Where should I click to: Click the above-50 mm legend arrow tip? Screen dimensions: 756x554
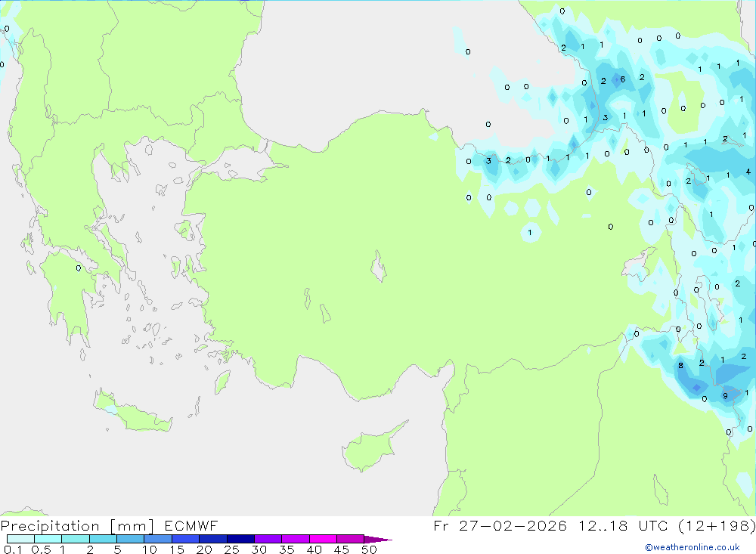(379, 540)
